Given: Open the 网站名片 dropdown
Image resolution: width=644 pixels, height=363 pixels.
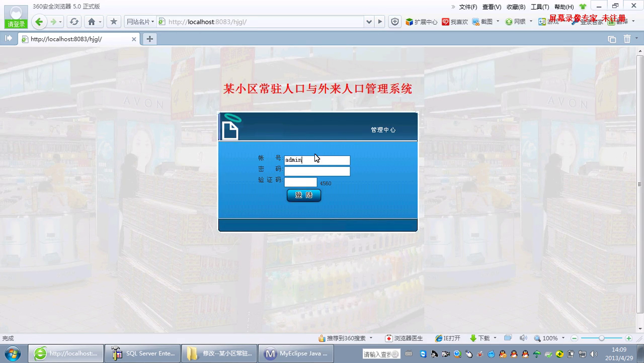Looking at the screenshot, I should [x=140, y=22].
